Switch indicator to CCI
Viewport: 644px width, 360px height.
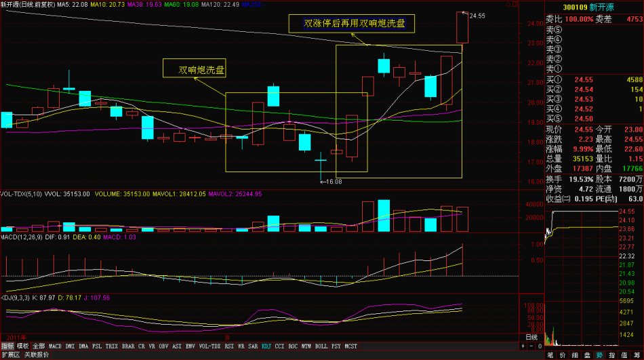[x=279, y=346]
